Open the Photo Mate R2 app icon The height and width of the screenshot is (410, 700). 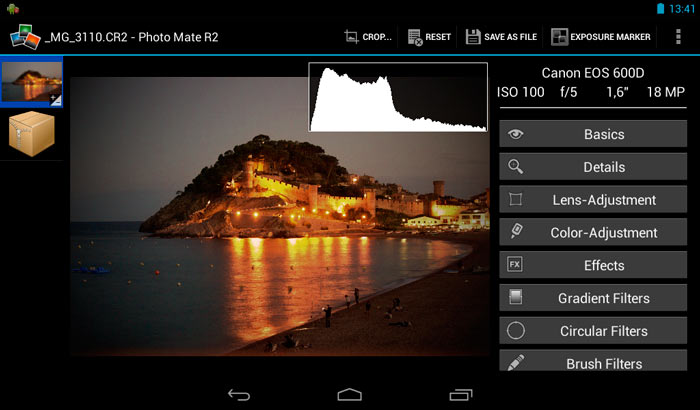[25, 37]
